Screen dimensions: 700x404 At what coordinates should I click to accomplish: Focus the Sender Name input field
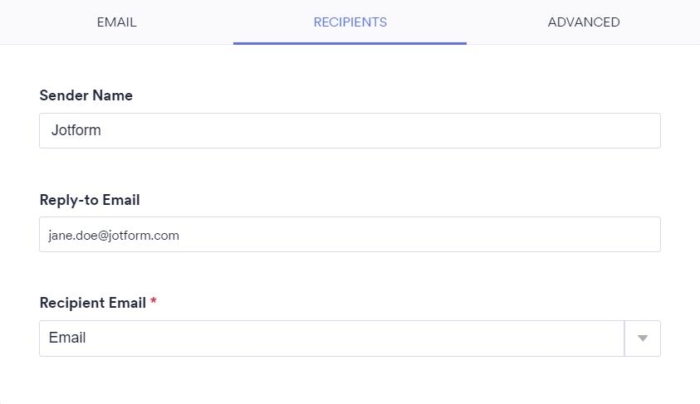[350, 131]
